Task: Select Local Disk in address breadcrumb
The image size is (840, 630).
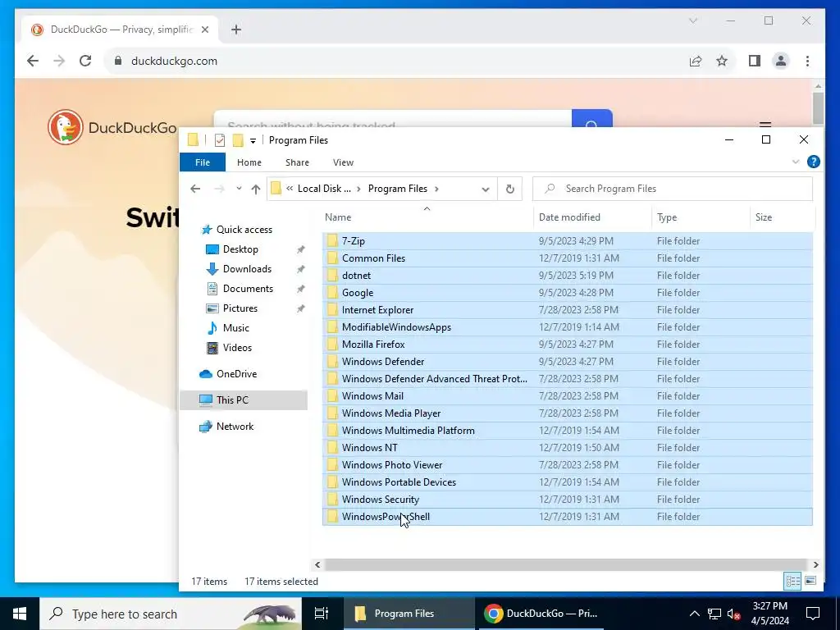Action: [324, 189]
